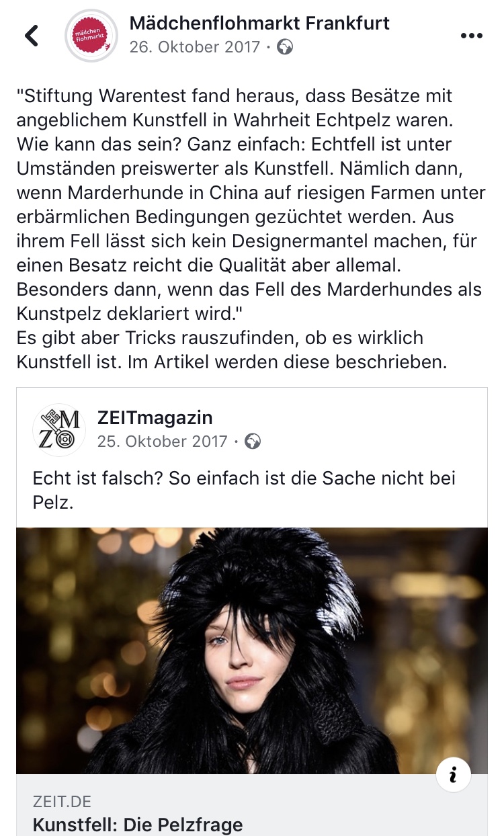The width and height of the screenshot is (504, 836).
Task: Go back using the arrow icon
Action: 31,35
